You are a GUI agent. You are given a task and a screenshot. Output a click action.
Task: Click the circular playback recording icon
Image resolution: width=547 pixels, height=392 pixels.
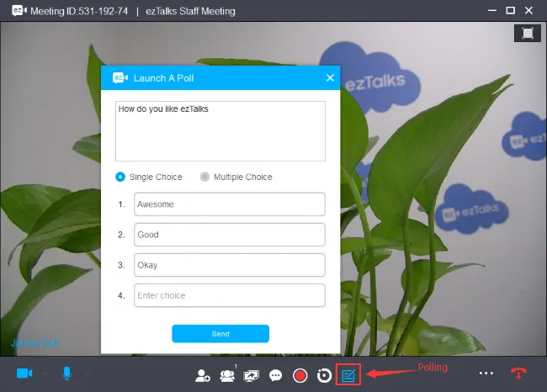point(324,376)
